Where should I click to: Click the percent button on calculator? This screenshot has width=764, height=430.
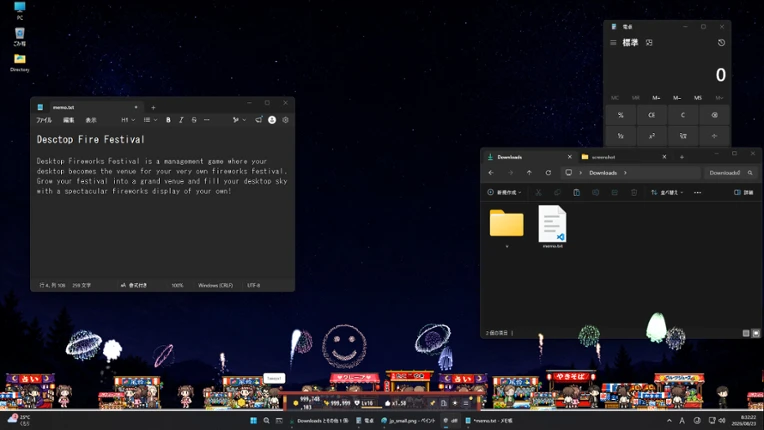(x=620, y=115)
